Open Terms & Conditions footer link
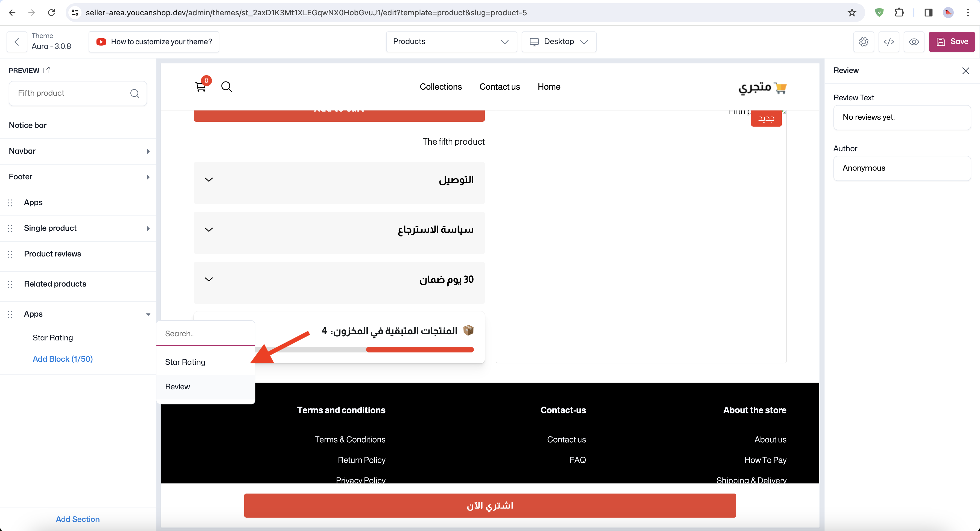 click(350, 439)
